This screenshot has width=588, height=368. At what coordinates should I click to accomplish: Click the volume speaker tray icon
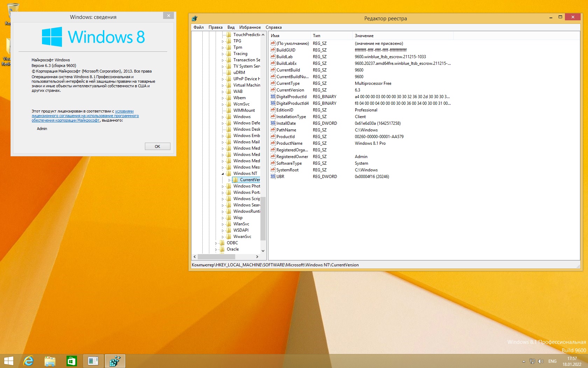(x=541, y=361)
